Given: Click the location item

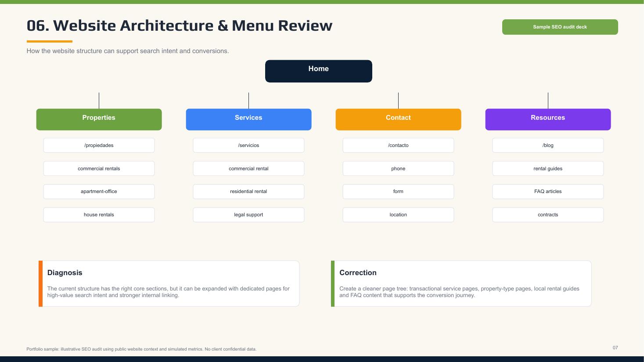Looking at the screenshot, I should (x=398, y=215).
